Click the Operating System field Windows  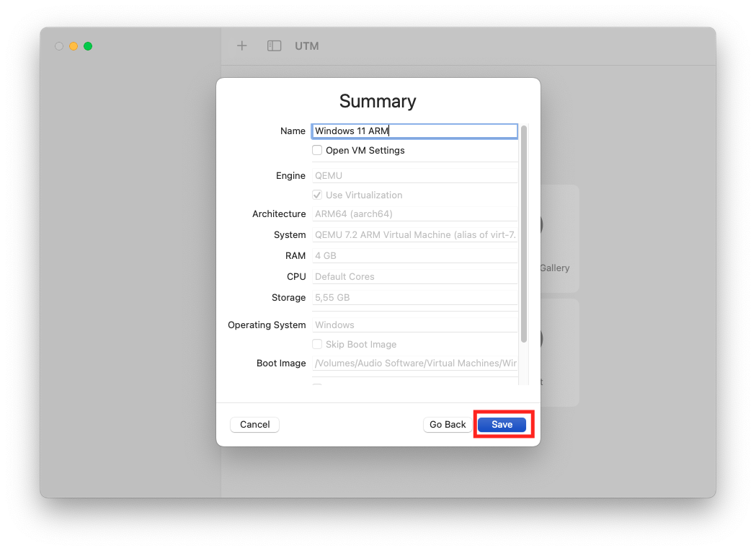414,325
